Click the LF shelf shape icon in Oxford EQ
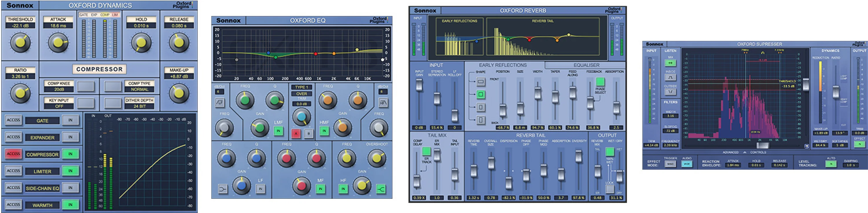Screen dimensions: 868x213 tap(223, 189)
